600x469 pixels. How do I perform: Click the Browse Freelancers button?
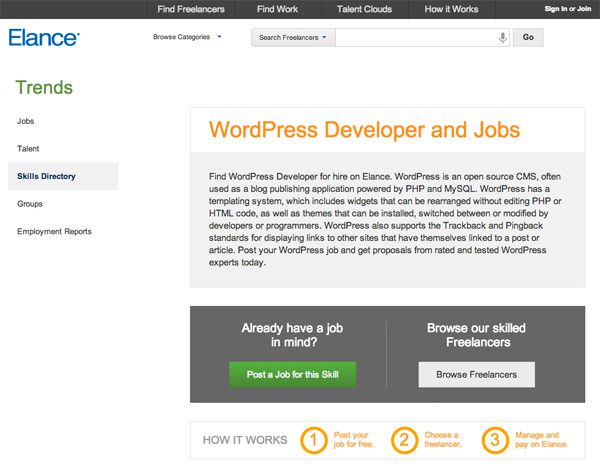pos(477,375)
